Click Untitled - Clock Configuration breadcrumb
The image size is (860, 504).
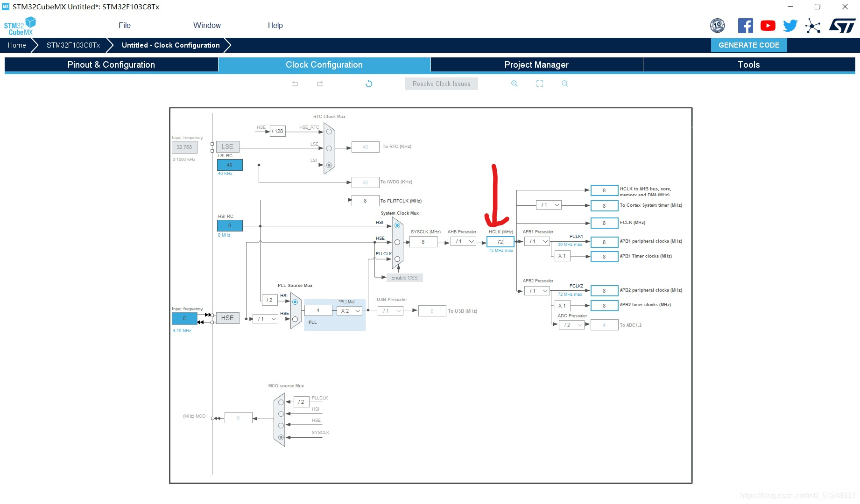tap(171, 45)
